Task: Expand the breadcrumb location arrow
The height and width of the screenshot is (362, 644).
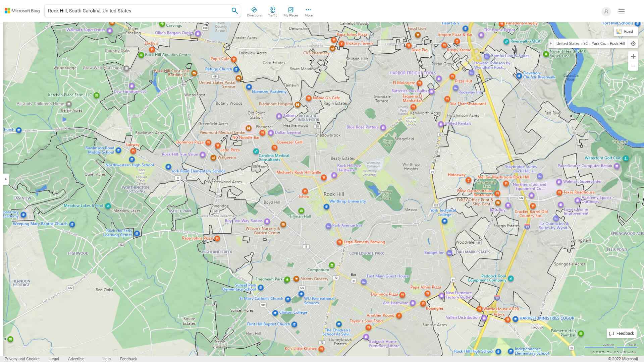Action: (551, 44)
